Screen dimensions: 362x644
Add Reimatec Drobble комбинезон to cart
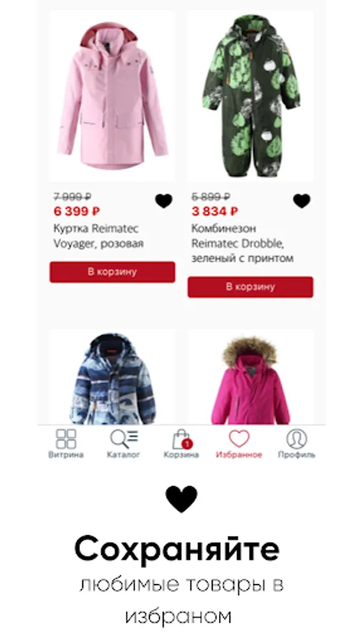coord(250,287)
